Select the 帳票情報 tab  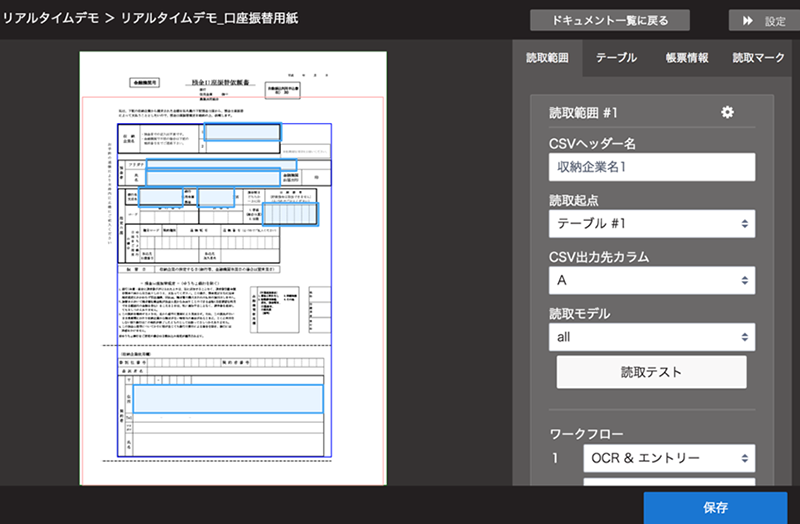pos(687,58)
